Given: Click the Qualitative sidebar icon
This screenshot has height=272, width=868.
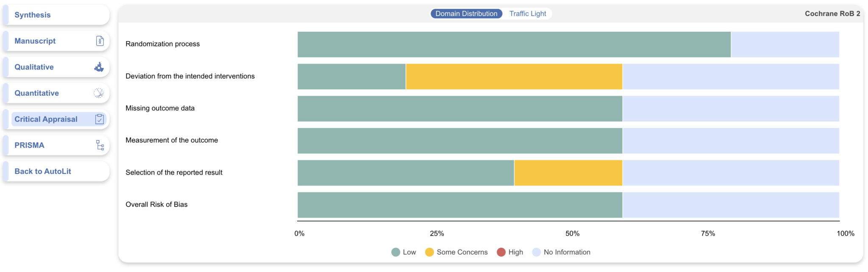Looking at the screenshot, I should (x=99, y=67).
